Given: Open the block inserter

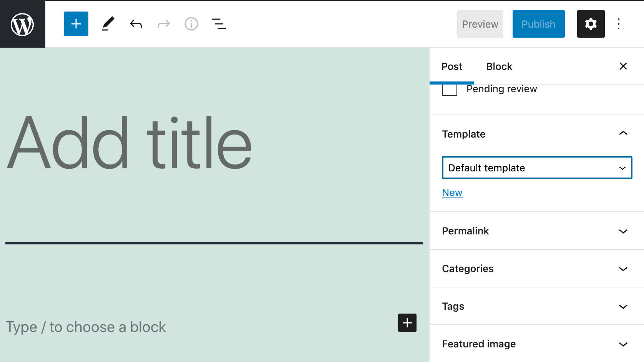Looking at the screenshot, I should tap(76, 23).
